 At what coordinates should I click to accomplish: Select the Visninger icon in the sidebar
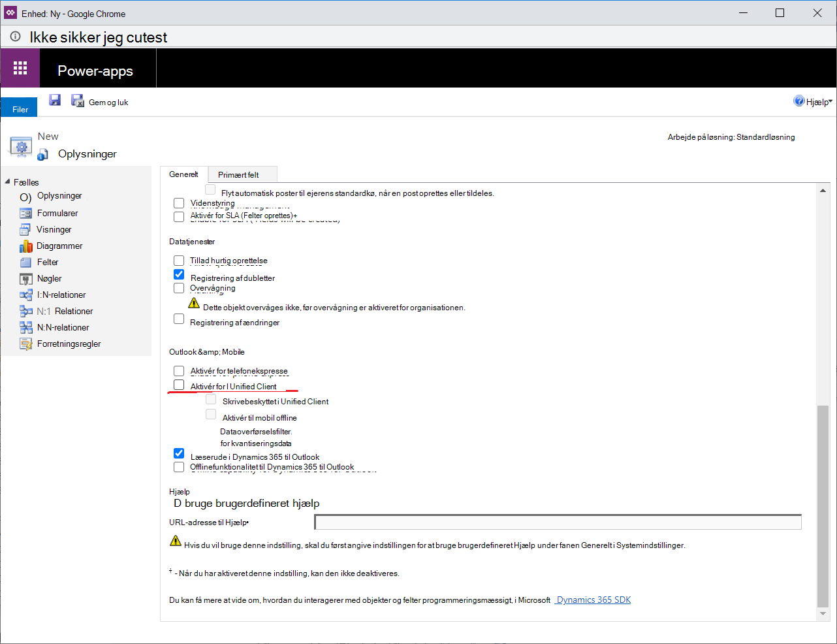(x=25, y=229)
